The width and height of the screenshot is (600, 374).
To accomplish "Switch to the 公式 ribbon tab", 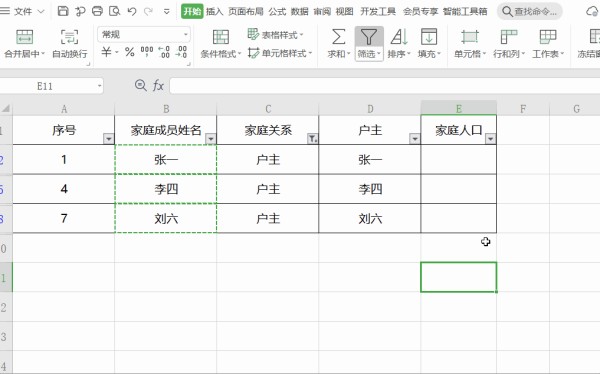I will click(x=277, y=11).
